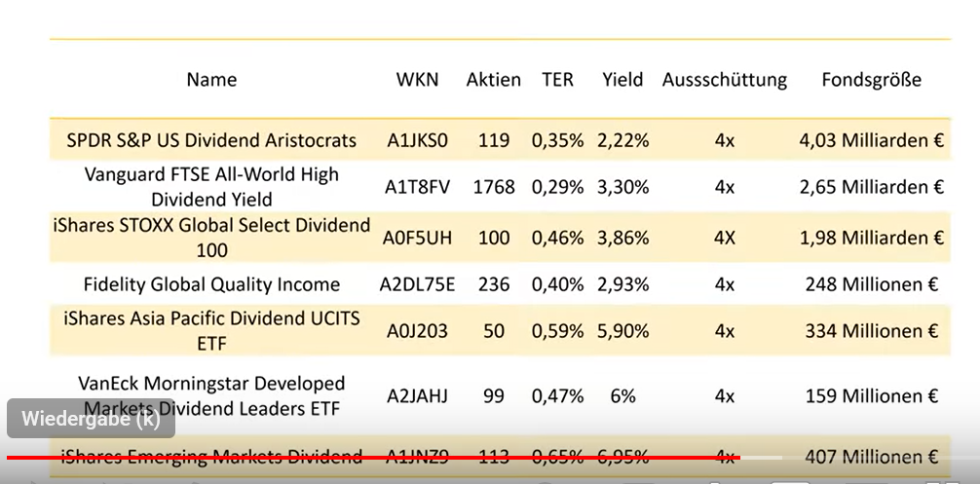This screenshot has width=980, height=484.
Task: Select the Yield value '2,22%'
Action: pyautogui.click(x=622, y=140)
